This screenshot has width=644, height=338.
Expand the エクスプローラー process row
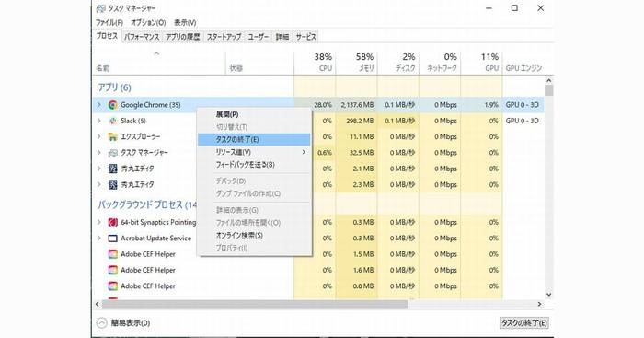click(99, 136)
